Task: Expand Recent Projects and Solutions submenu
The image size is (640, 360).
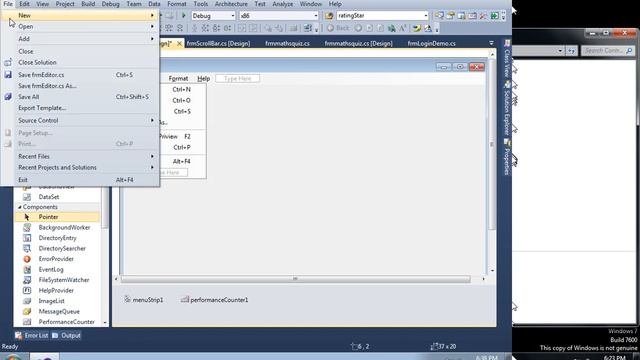Action: pos(80,167)
